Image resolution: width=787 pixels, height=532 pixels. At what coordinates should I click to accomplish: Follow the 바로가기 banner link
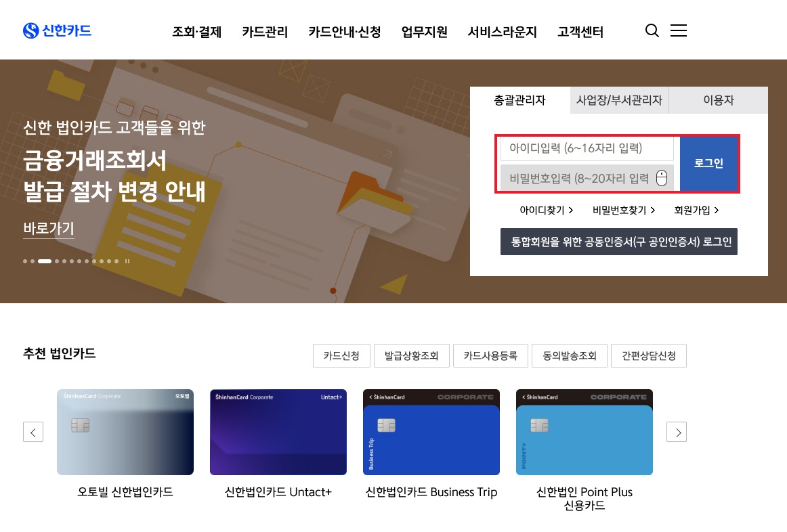click(49, 229)
